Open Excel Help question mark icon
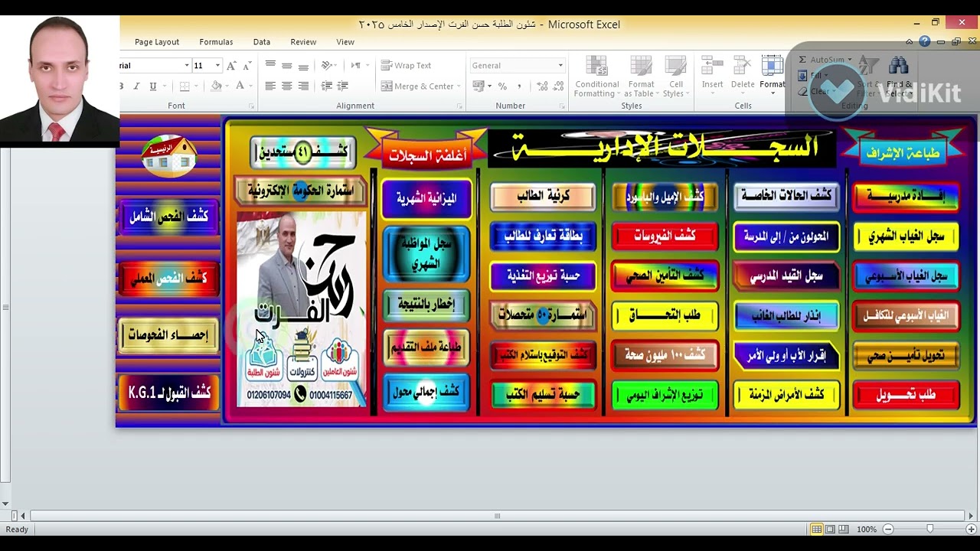 [925, 41]
